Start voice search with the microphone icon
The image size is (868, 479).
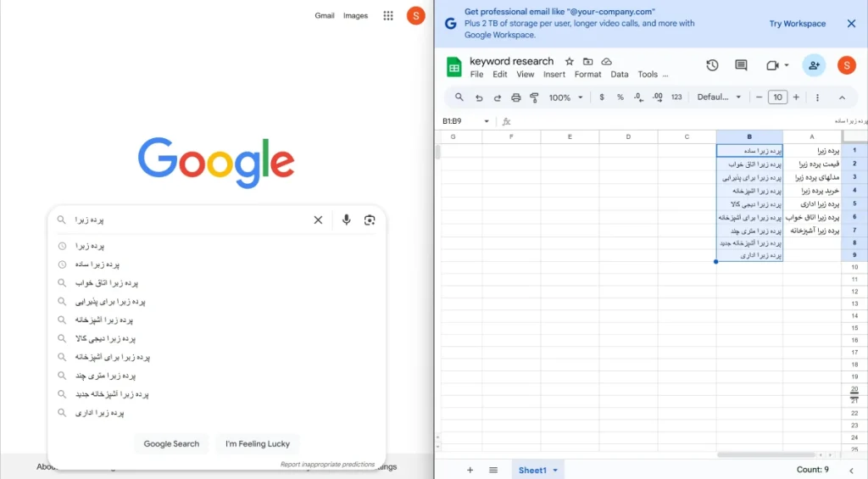click(346, 220)
